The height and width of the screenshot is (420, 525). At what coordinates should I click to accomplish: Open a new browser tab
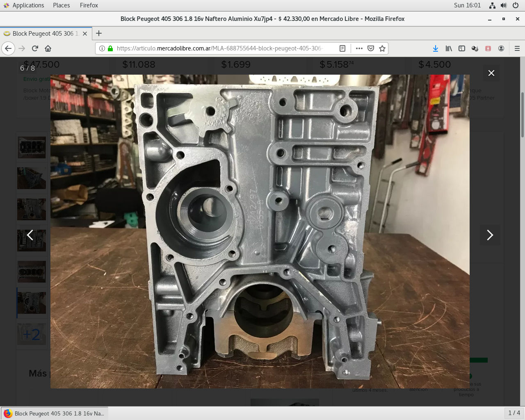(99, 34)
